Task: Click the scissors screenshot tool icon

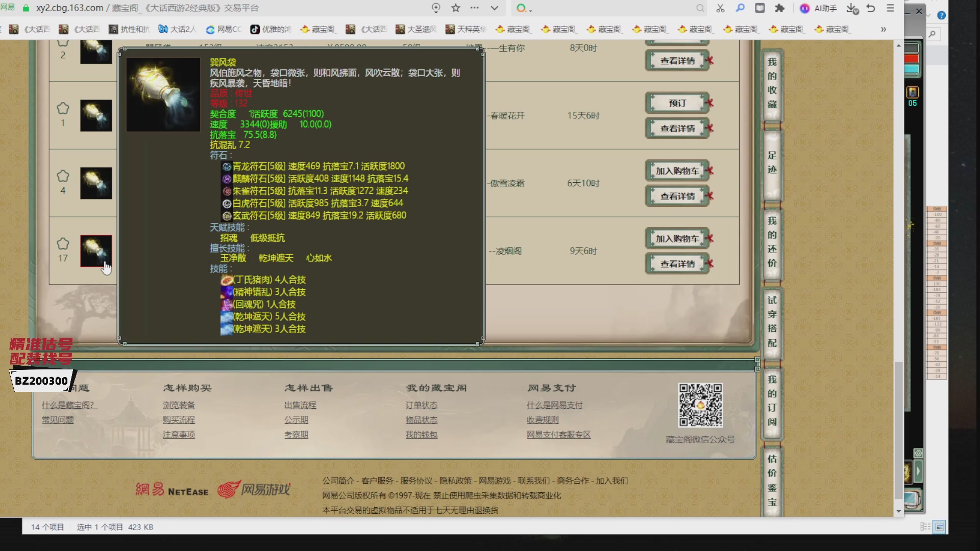Action: pos(720,8)
